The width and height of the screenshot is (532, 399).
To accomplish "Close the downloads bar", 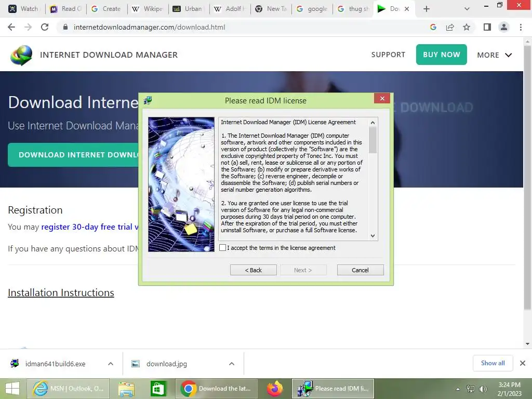I will pos(523,363).
